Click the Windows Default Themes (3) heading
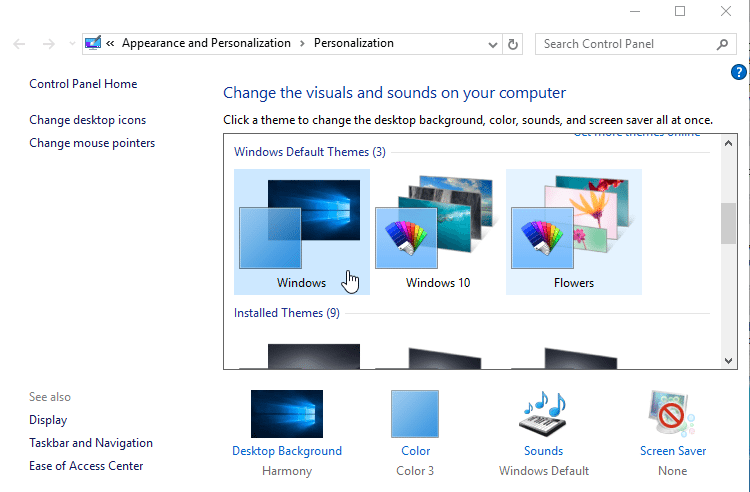Viewport: 750px width, 492px height. click(309, 152)
